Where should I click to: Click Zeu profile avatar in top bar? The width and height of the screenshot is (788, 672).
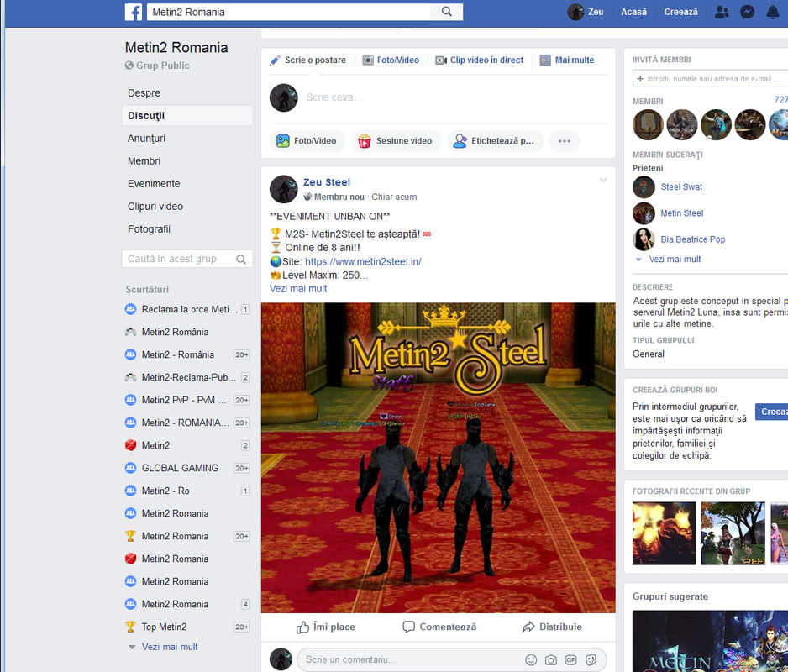click(575, 12)
